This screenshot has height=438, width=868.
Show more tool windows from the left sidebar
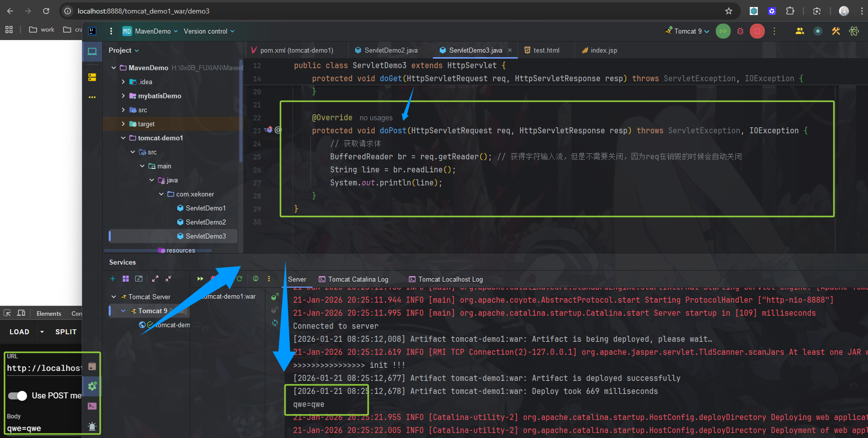pos(92,97)
